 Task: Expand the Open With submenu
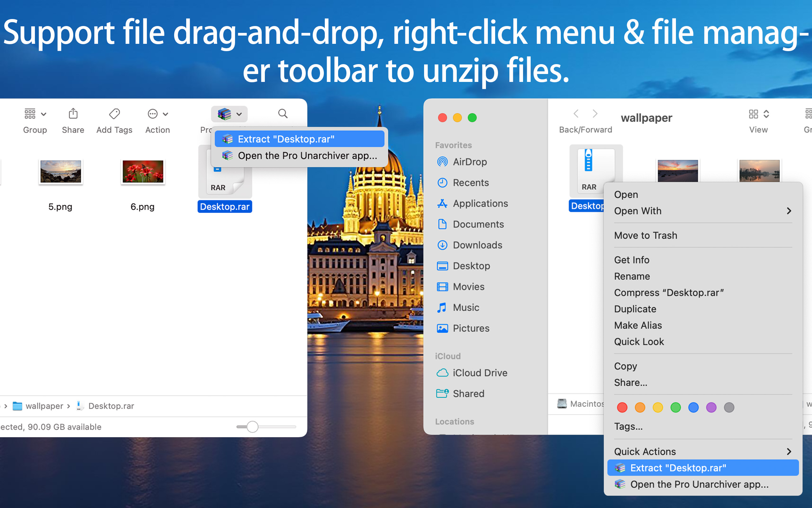(703, 211)
